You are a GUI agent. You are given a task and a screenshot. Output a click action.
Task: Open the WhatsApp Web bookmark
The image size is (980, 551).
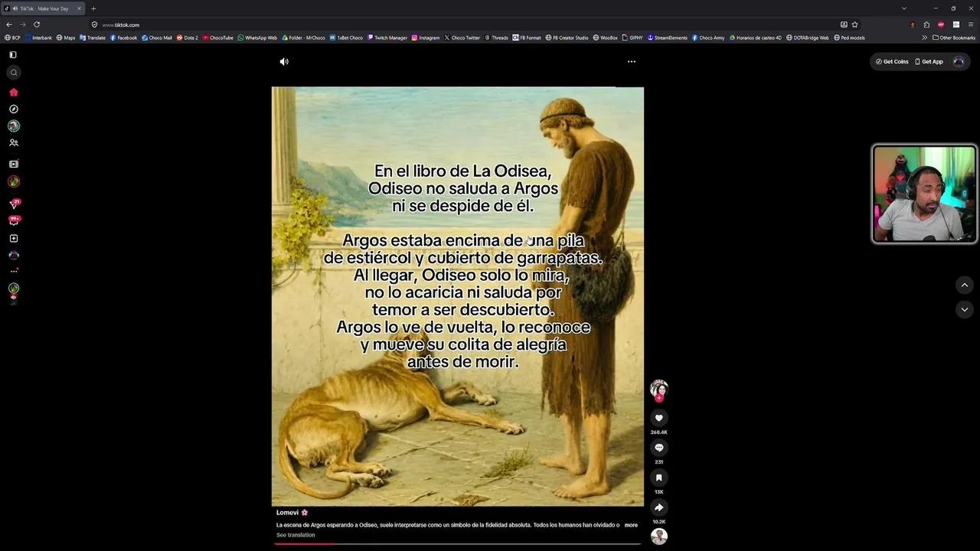click(257, 37)
